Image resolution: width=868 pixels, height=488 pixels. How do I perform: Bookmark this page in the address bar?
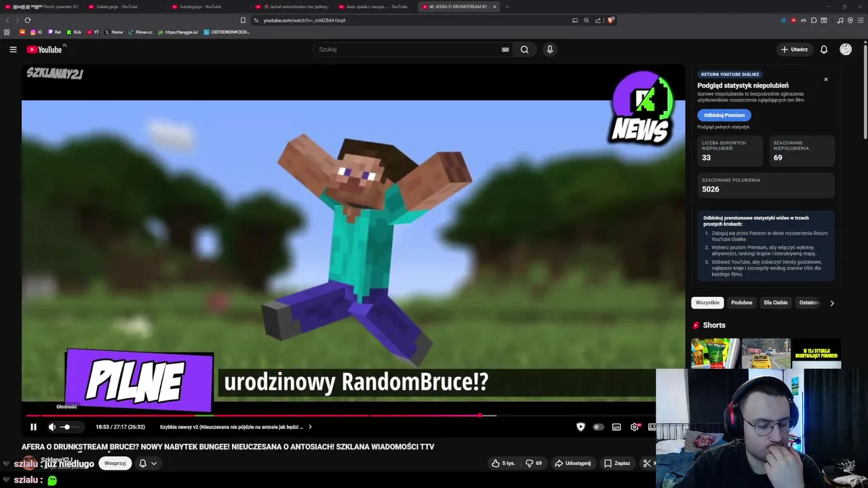(243, 20)
